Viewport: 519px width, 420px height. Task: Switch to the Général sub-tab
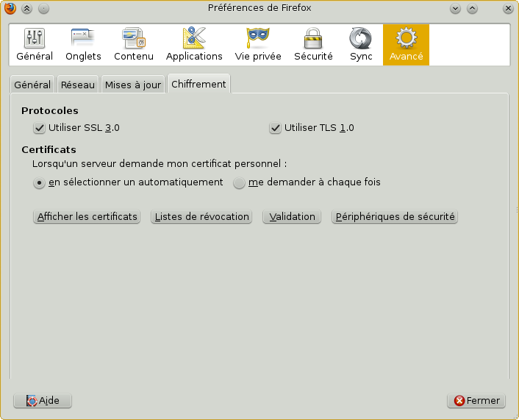(x=32, y=85)
